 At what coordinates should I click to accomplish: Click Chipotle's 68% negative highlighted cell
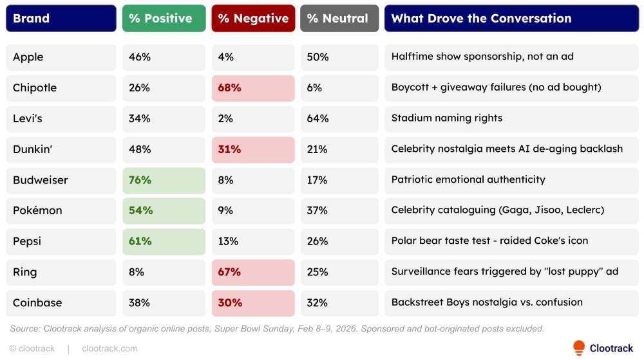253,88
